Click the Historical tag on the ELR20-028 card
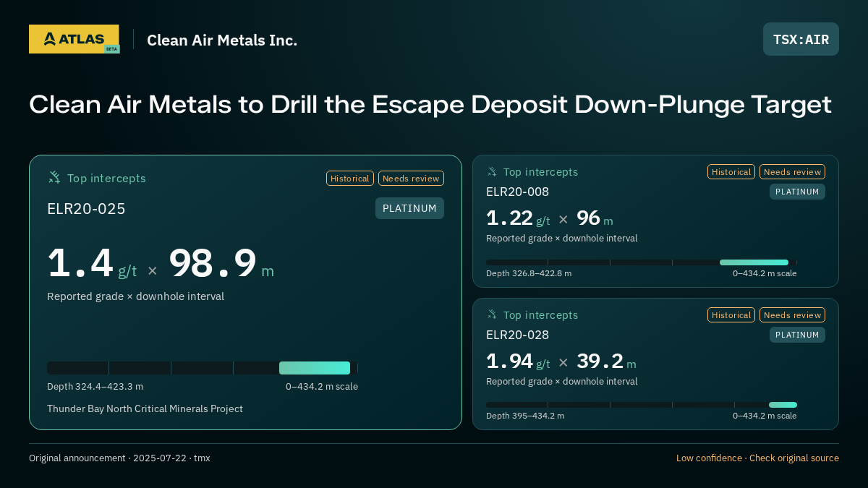 tap(731, 314)
